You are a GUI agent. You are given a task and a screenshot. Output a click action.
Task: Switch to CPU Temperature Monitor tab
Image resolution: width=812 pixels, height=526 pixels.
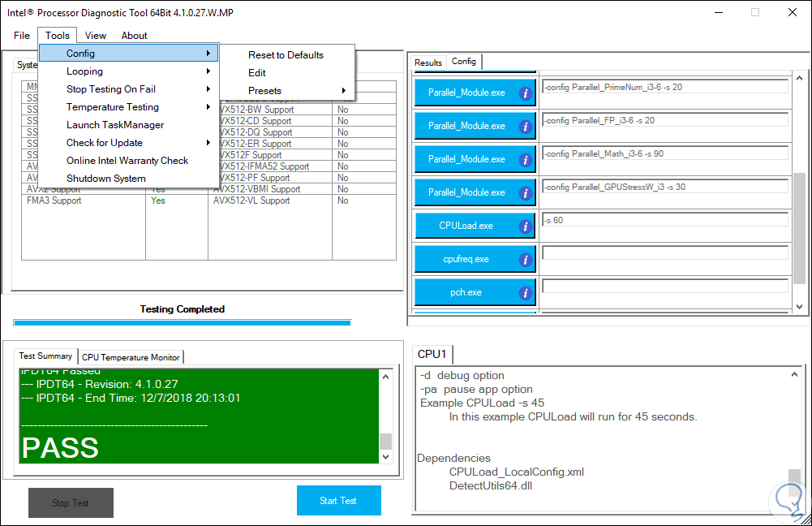click(131, 357)
